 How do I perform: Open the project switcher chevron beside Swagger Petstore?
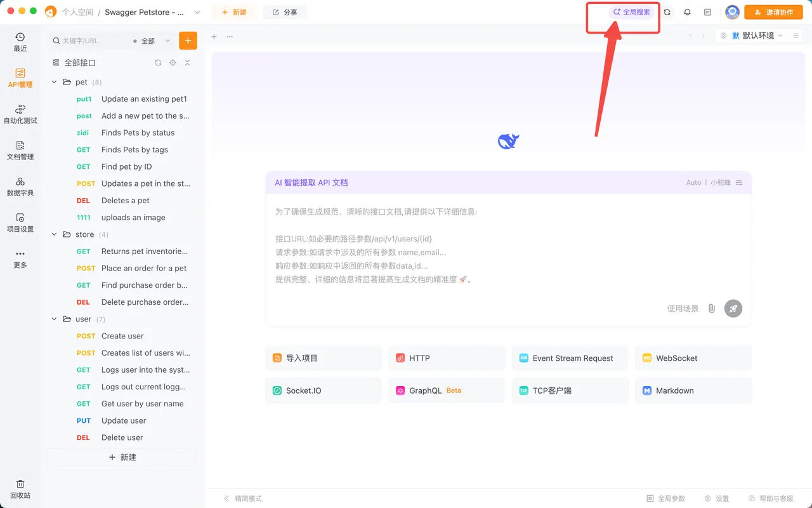(x=197, y=12)
